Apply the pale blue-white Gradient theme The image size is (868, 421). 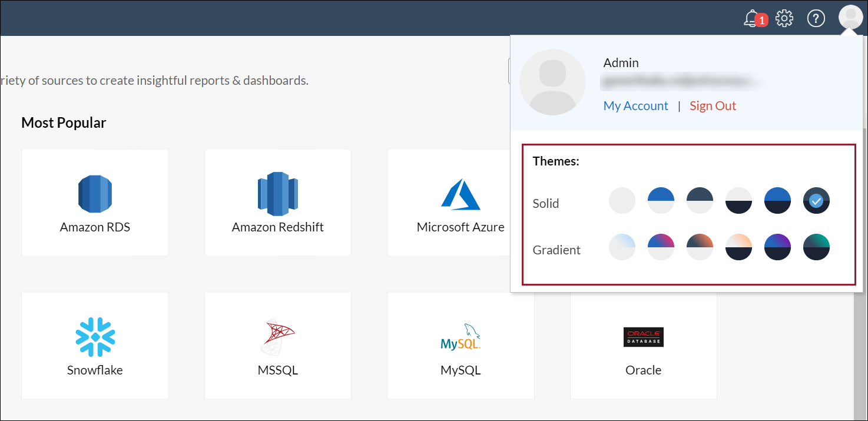click(x=622, y=247)
